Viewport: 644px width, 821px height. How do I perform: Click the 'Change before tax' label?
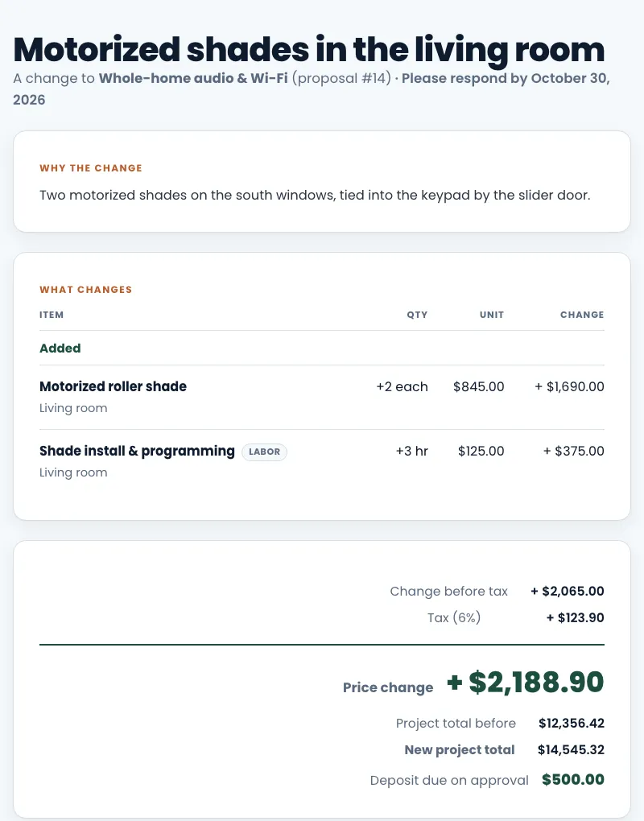coord(448,591)
